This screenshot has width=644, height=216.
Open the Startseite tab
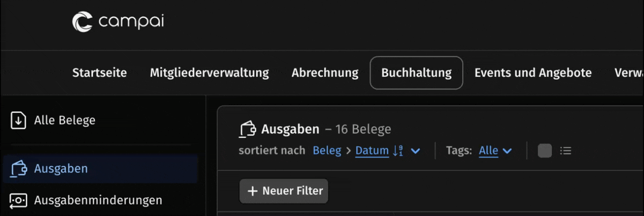[x=100, y=73]
